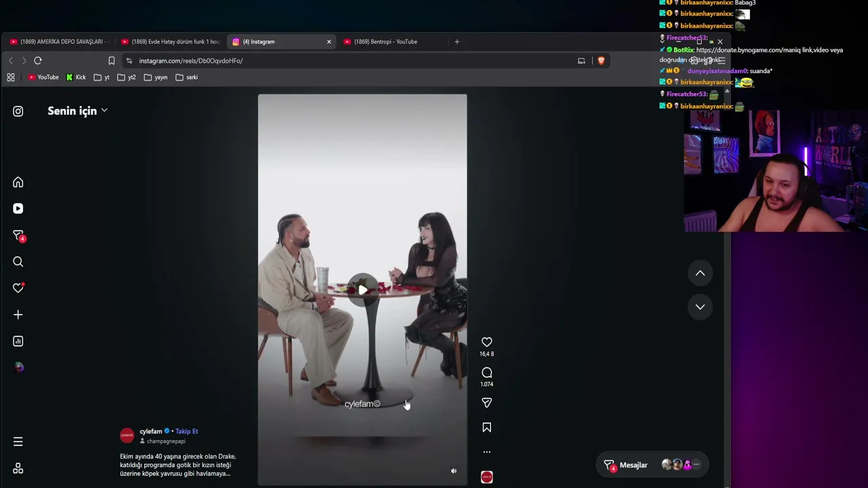Open comments on the cylefam reel
Image resolution: width=868 pixels, height=488 pixels.
(487, 373)
